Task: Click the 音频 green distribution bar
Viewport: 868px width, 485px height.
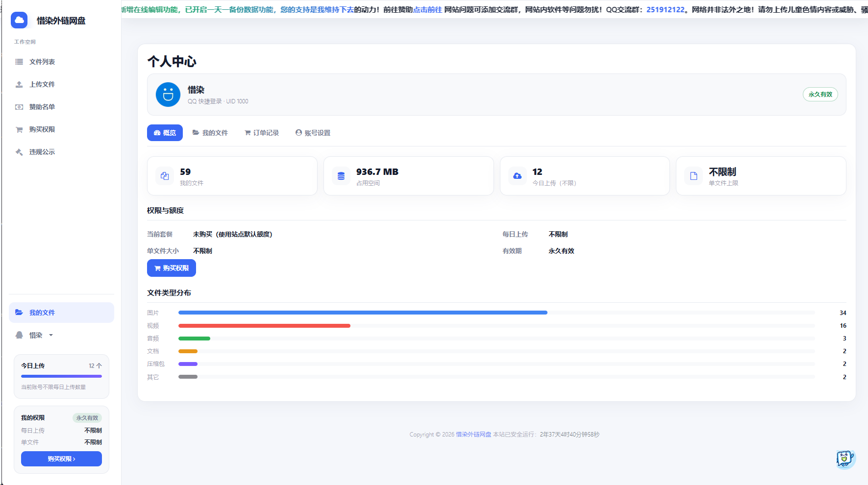Action: click(x=194, y=339)
